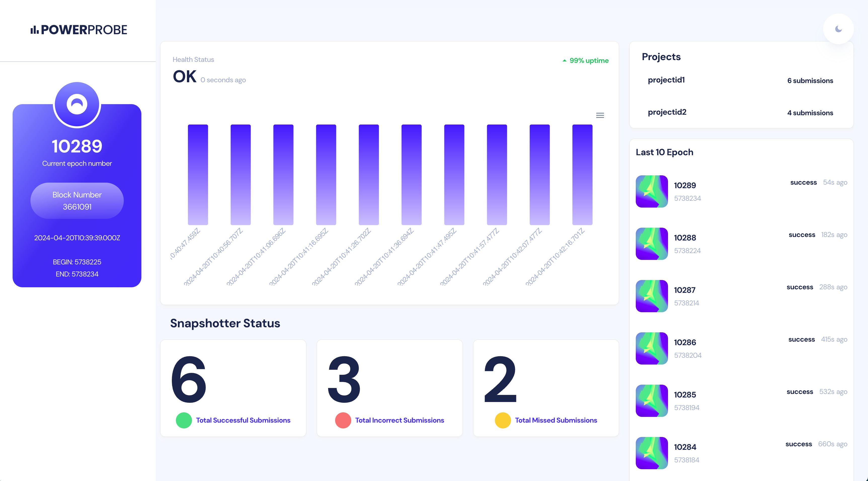Click the epoch avatar icon above 10289
This screenshot has height=481, width=868.
coord(77,104)
